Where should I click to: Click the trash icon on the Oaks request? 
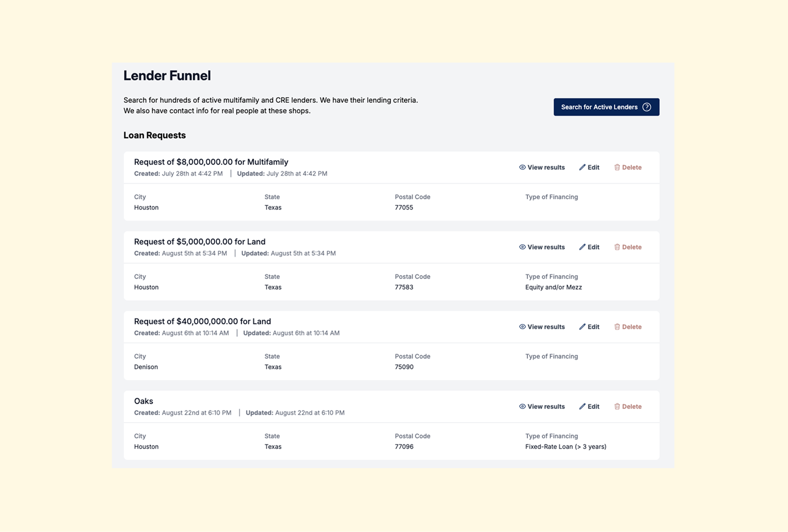(x=617, y=406)
